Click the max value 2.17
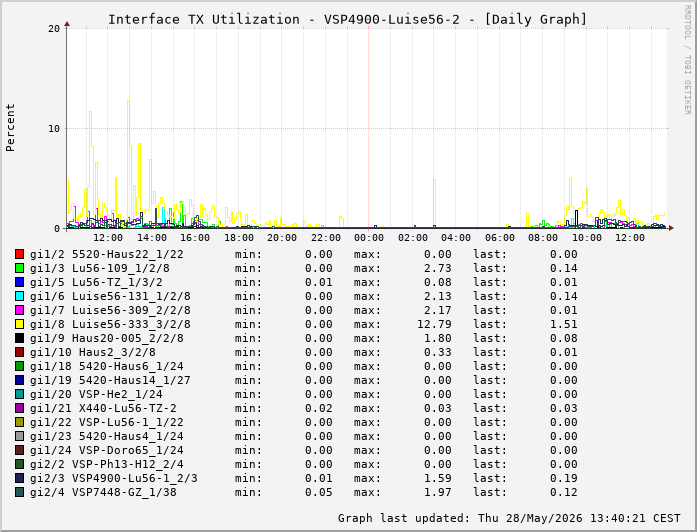The height and width of the screenshot is (532, 697). [x=438, y=310]
